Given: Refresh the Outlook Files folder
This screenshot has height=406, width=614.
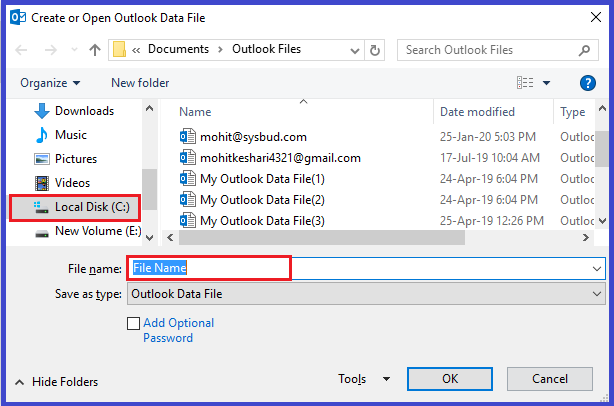Looking at the screenshot, I should [375, 50].
